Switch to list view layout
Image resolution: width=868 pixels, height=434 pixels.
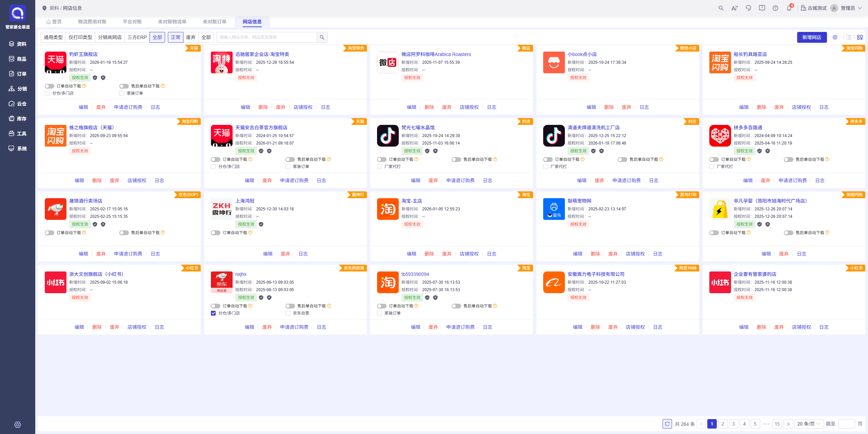tap(849, 37)
